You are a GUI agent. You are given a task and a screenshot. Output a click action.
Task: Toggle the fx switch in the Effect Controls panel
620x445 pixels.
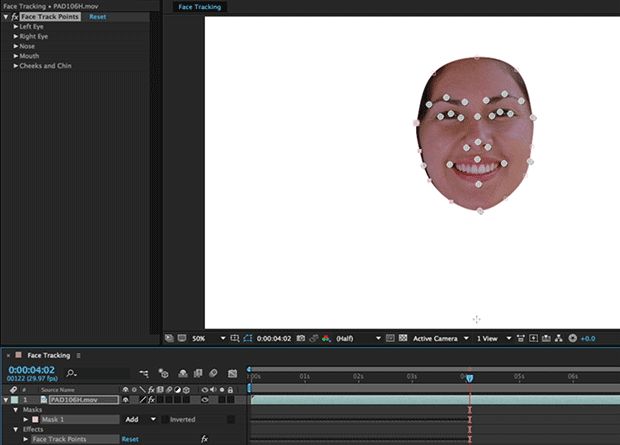15,17
